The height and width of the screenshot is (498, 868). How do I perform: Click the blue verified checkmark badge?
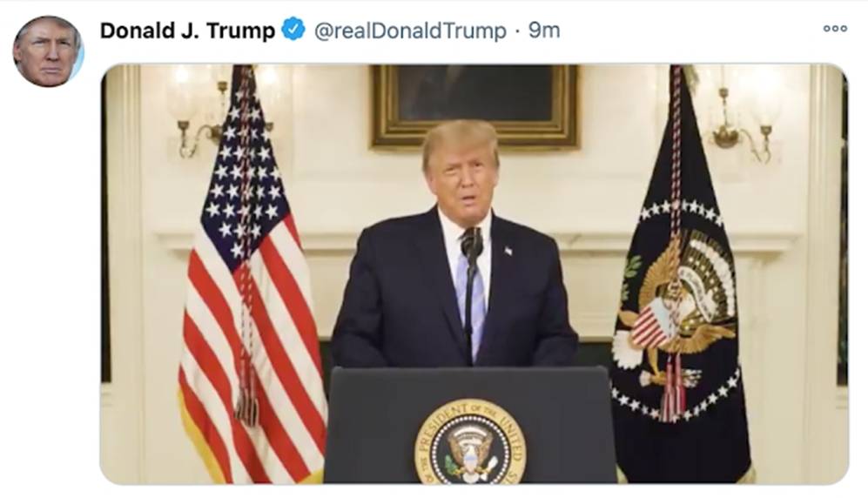click(293, 30)
